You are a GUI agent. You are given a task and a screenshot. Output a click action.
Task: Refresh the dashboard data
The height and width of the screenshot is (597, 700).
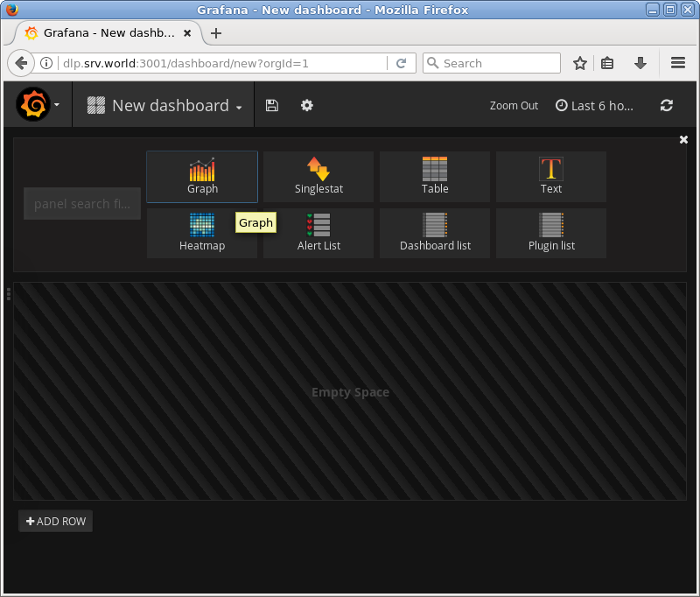(667, 105)
